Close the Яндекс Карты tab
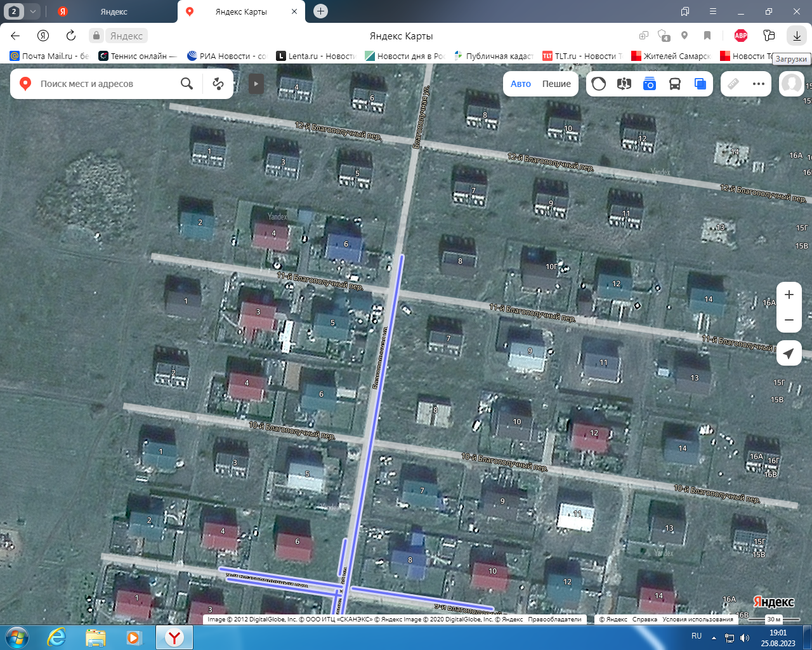Viewport: 812px width, 650px height. (294, 11)
